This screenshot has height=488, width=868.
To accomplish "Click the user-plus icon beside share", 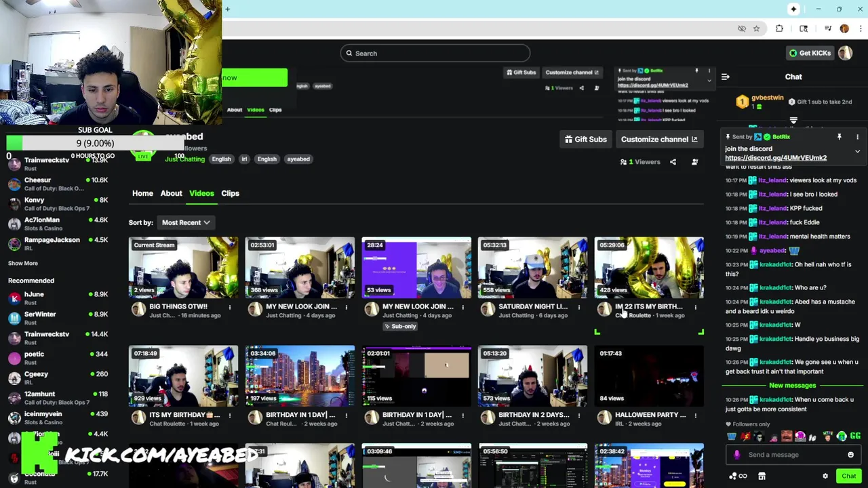I will [694, 162].
